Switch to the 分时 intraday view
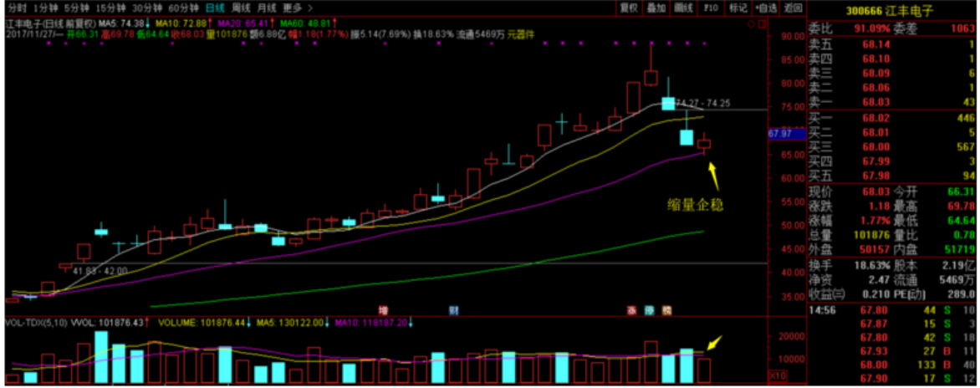This screenshot has width=980, height=388. point(16,8)
